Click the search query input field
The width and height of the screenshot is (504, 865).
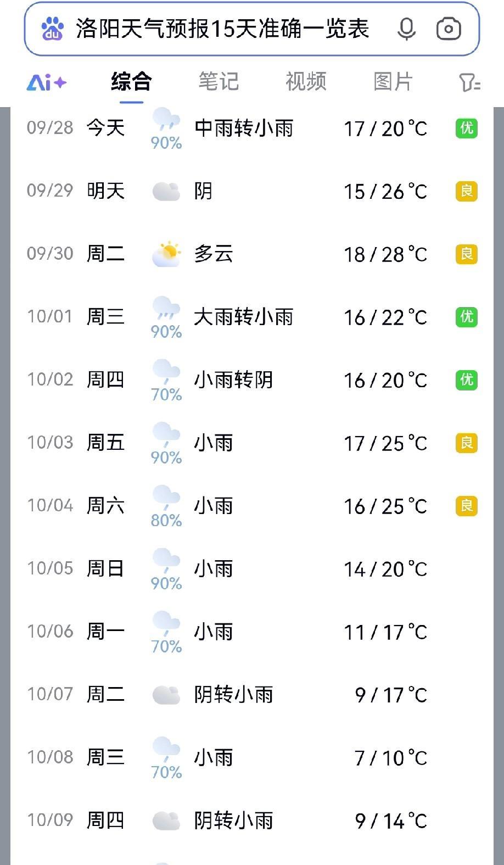coord(222,29)
